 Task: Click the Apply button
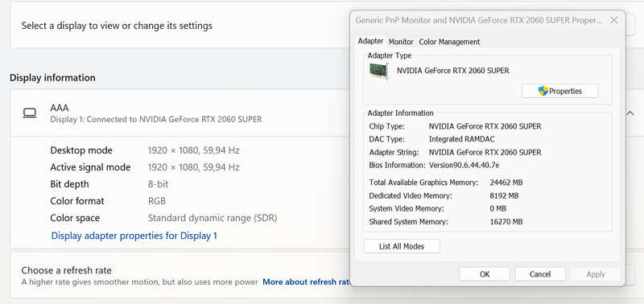pyautogui.click(x=596, y=274)
